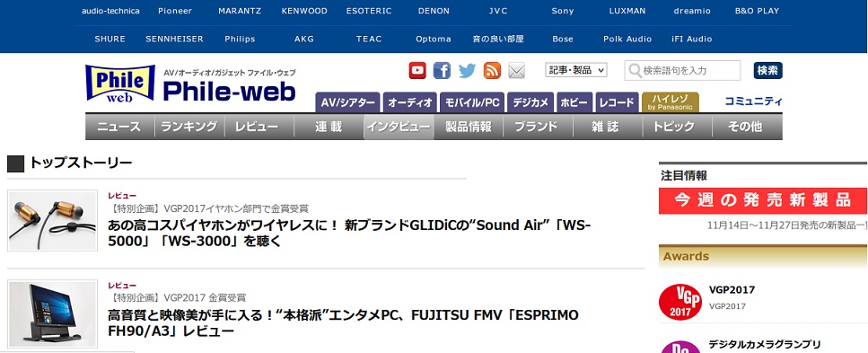The image size is (868, 353).
Task: Open the 連載 menu
Action: pyautogui.click(x=329, y=127)
